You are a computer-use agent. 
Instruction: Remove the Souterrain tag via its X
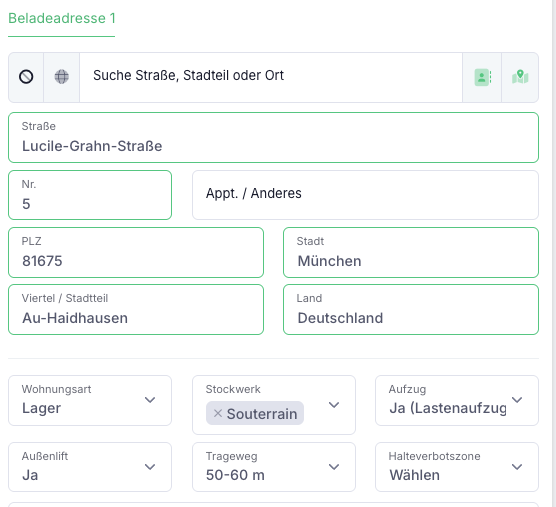218,413
